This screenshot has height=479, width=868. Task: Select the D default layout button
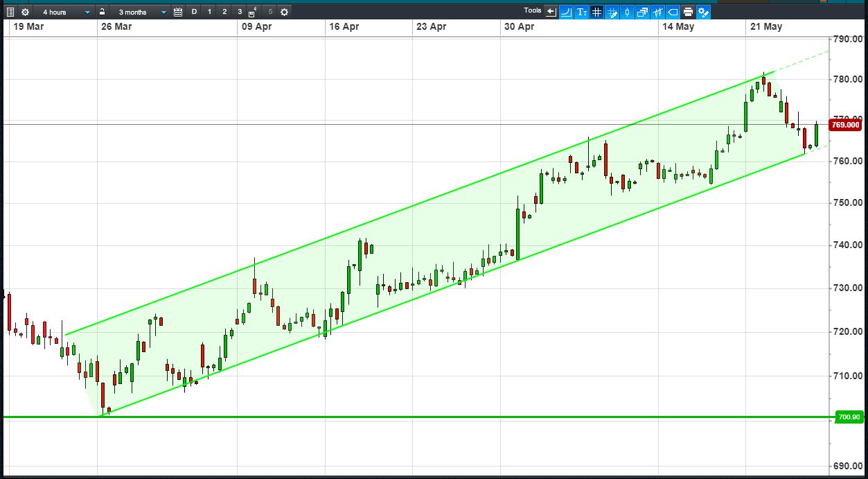[x=194, y=12]
